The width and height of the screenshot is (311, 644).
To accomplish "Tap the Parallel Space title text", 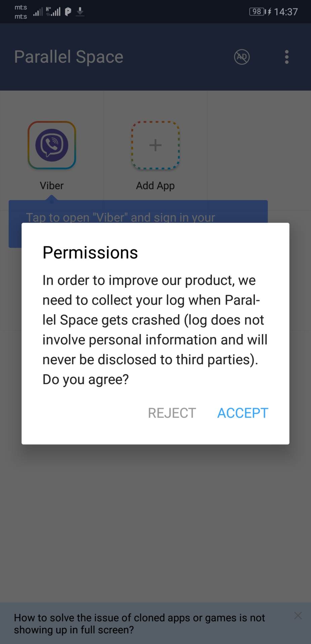I will tap(68, 57).
